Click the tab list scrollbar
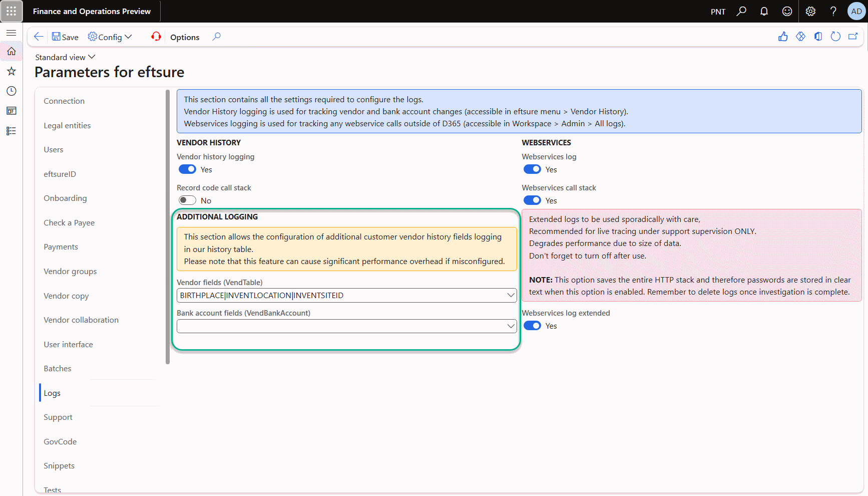Viewport: 868px width, 496px height. point(168,227)
